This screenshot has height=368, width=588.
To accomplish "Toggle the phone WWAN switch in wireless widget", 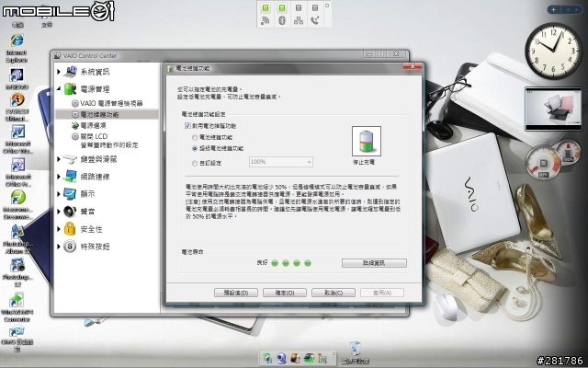I will coord(315,8).
